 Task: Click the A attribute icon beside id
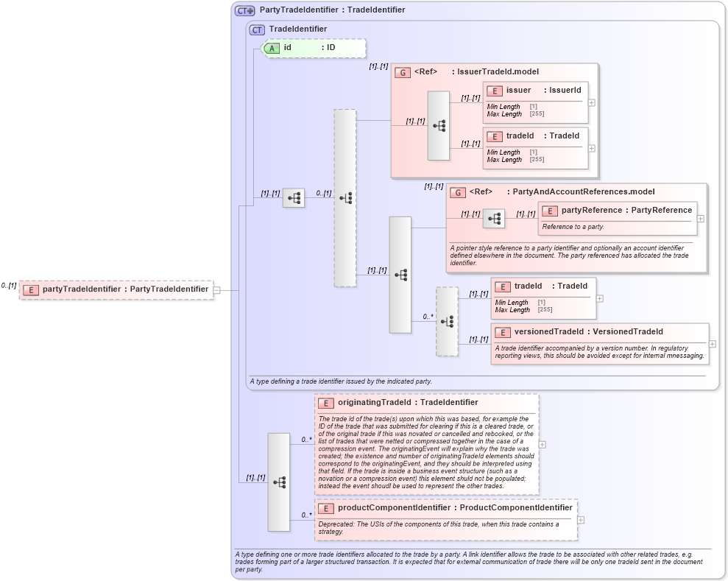[271, 48]
